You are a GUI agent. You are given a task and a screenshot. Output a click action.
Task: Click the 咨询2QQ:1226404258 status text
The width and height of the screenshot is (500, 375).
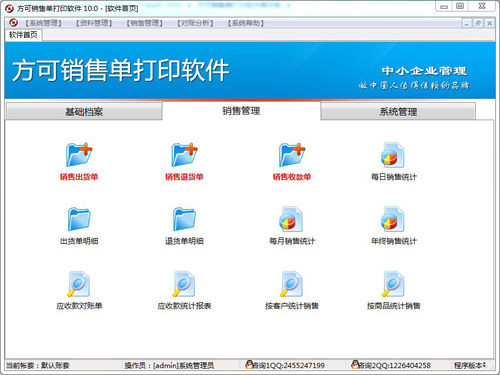(395, 366)
